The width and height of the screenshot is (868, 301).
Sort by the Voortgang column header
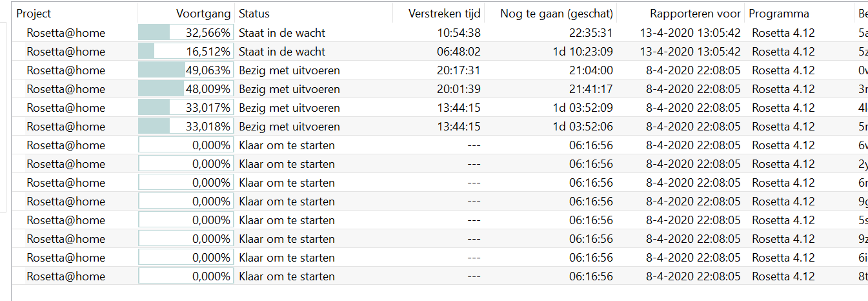(205, 14)
